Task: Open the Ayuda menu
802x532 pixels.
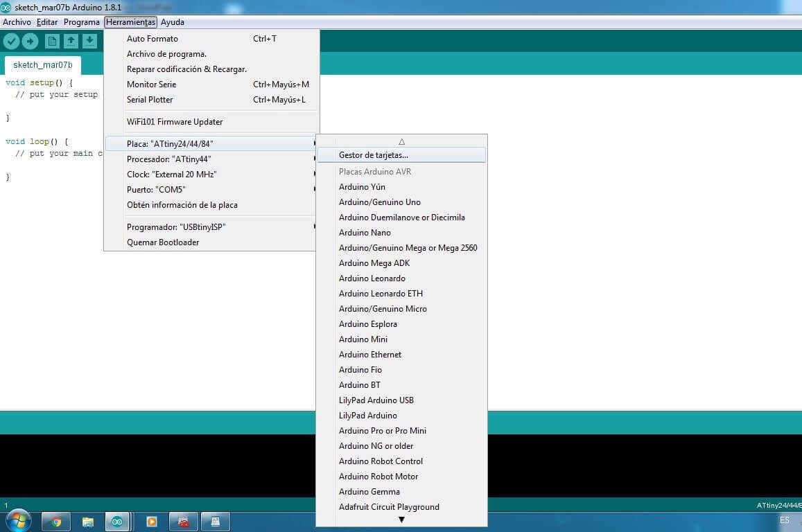Action: click(x=173, y=22)
